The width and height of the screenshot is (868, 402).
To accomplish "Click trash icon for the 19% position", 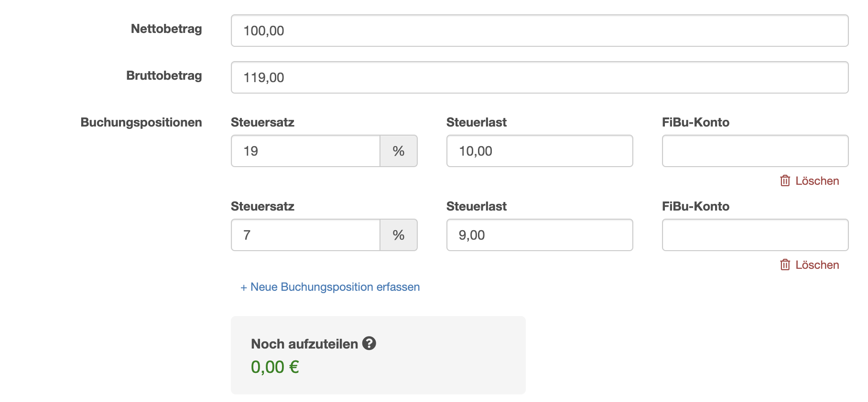I will coord(785,181).
